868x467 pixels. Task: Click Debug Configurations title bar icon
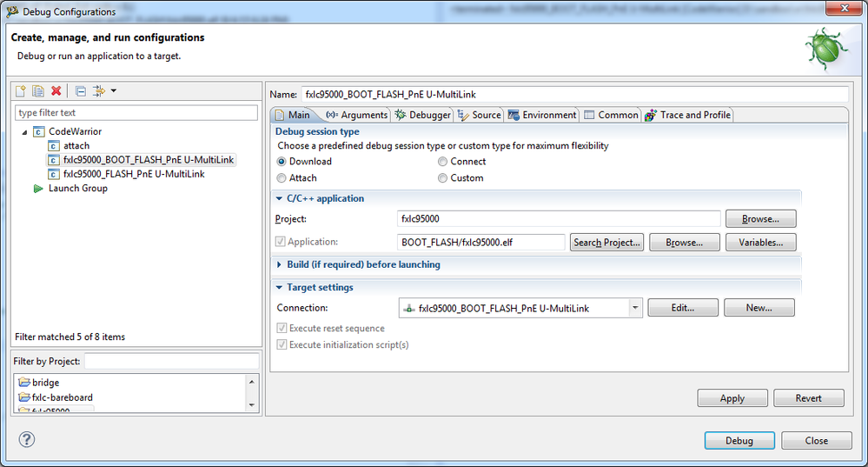[x=12, y=11]
